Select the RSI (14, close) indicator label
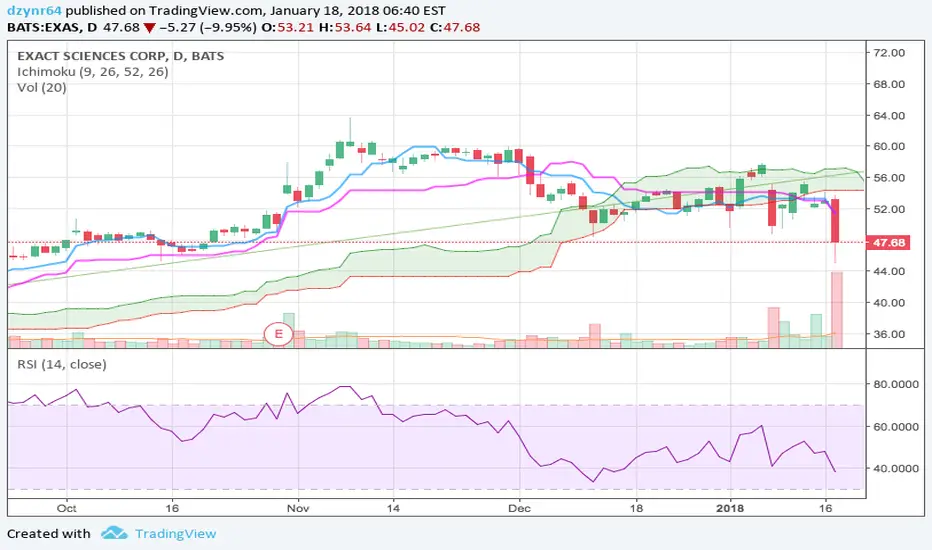932x550 pixels. tap(62, 364)
